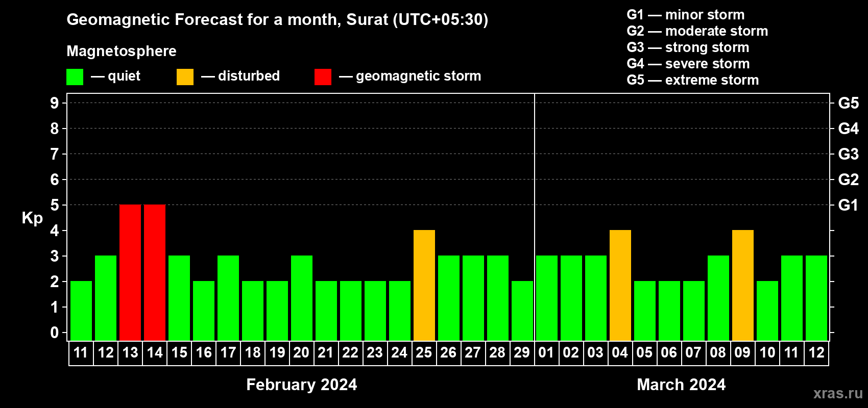Select the green bar for March 08
This screenshot has height=408, width=868.
pyautogui.click(x=718, y=298)
